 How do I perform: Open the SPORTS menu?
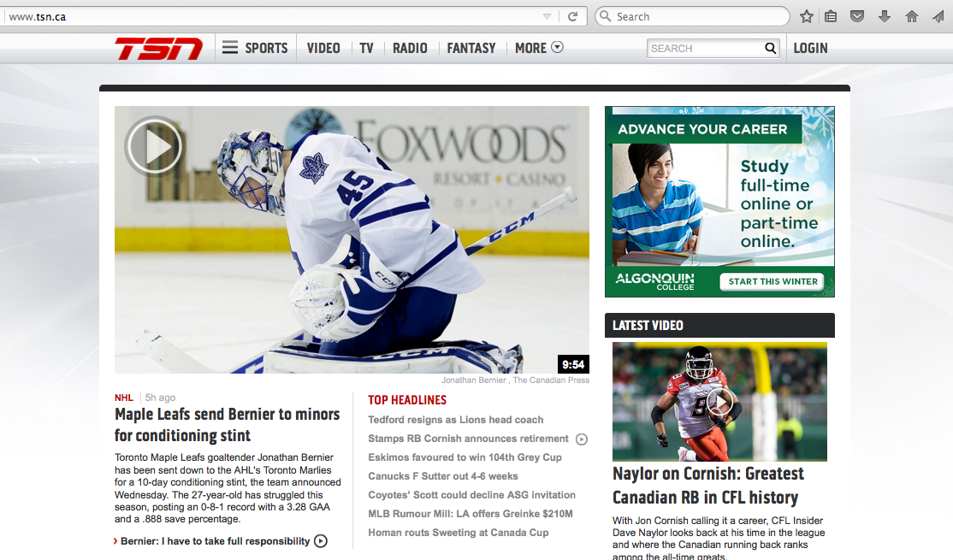(266, 48)
